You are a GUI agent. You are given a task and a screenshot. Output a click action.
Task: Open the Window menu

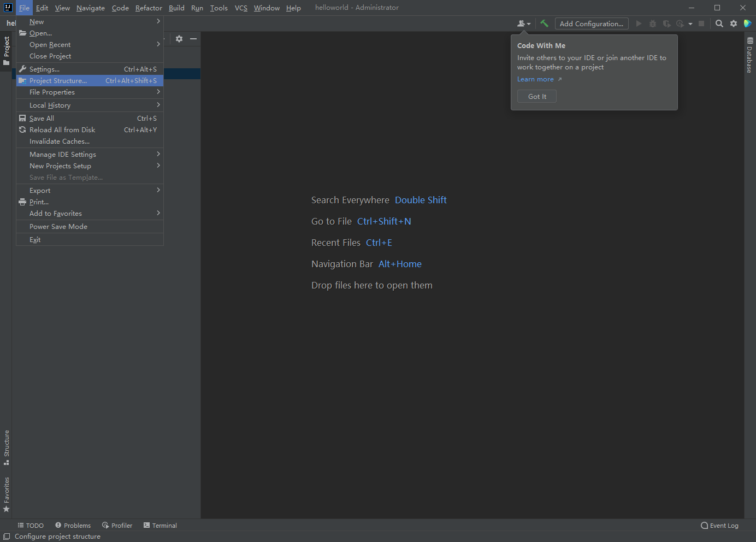pyautogui.click(x=267, y=8)
